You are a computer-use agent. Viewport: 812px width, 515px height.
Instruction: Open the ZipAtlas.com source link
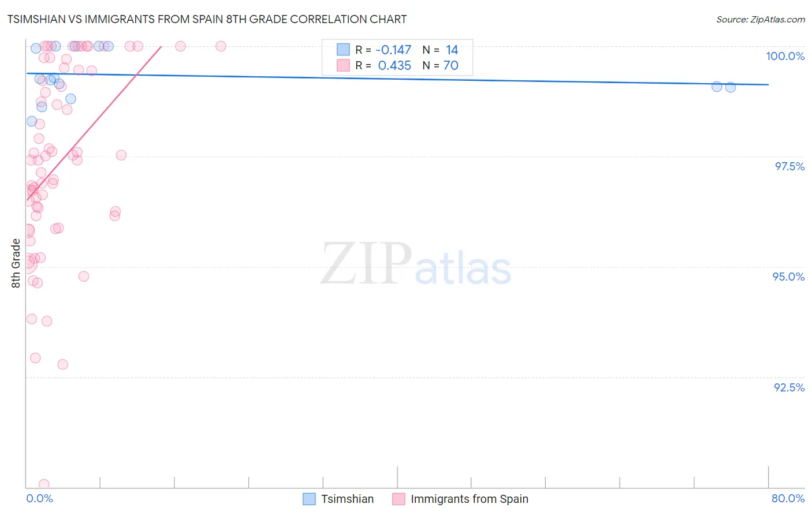[761, 19]
